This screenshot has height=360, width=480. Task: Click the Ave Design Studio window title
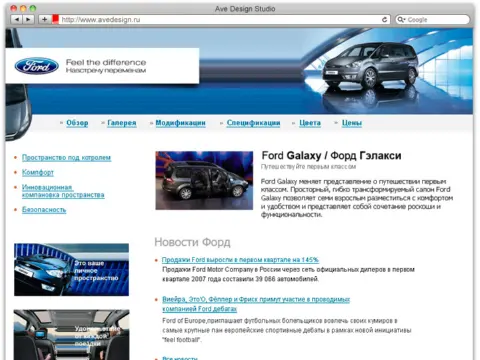coord(245,9)
